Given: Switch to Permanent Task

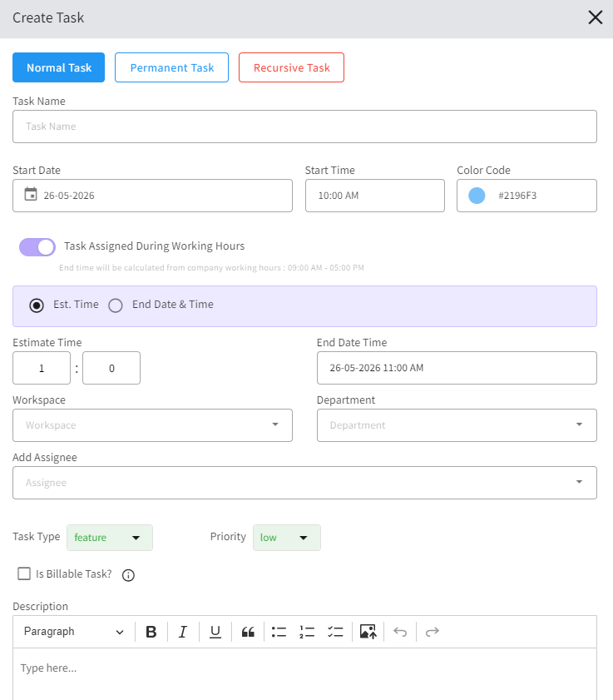Looking at the screenshot, I should coord(172,67).
